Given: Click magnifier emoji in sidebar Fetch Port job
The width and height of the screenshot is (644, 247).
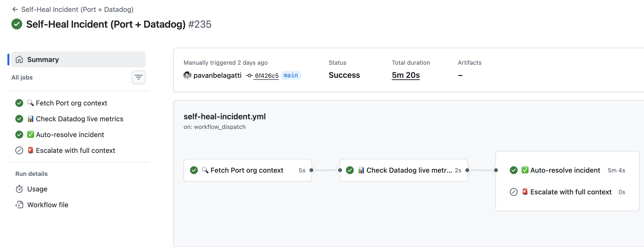Looking at the screenshot, I should [31, 103].
